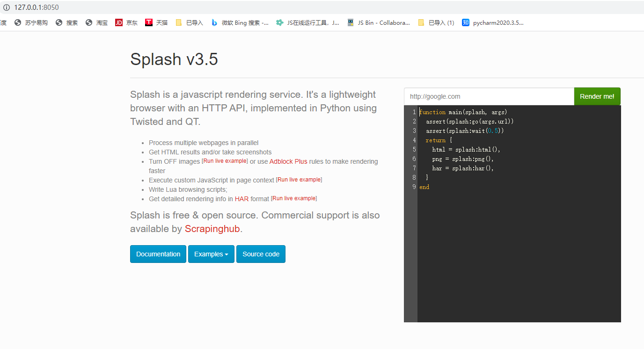This screenshot has width=644, height=349.
Task: Click the http://google.com URL input field
Action: 489,96
